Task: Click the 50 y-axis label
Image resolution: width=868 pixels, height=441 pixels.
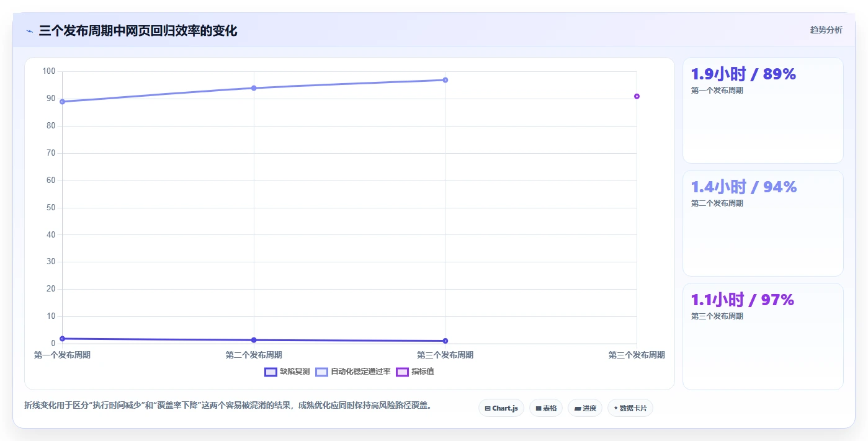Action: tap(51, 208)
